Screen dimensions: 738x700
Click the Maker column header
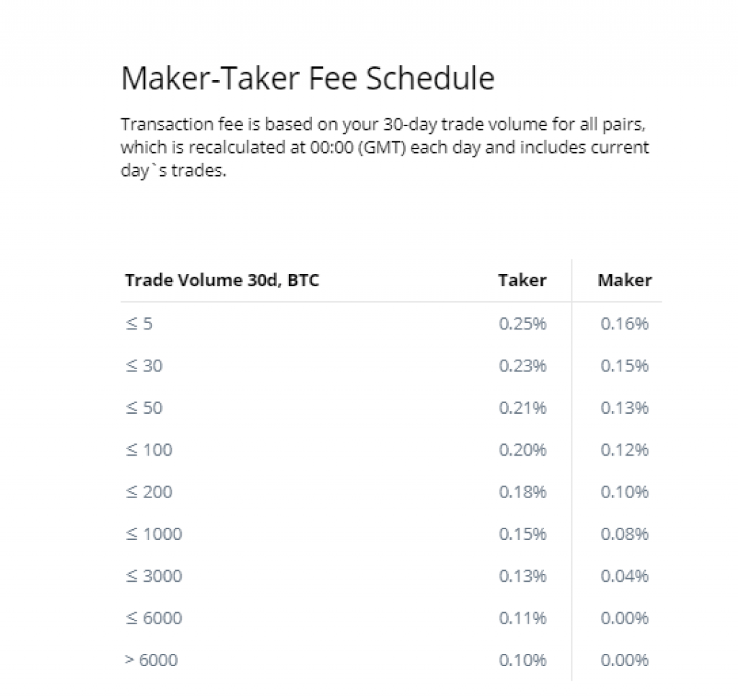(625, 280)
